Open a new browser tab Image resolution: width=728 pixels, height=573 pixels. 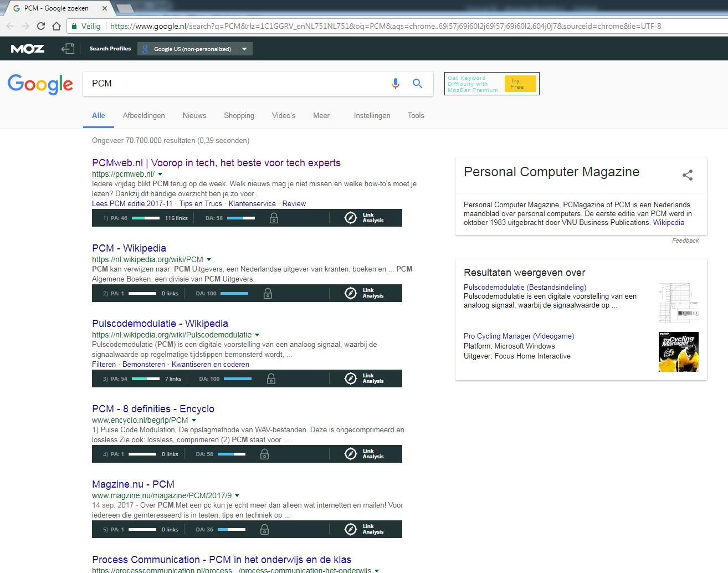(125, 8)
